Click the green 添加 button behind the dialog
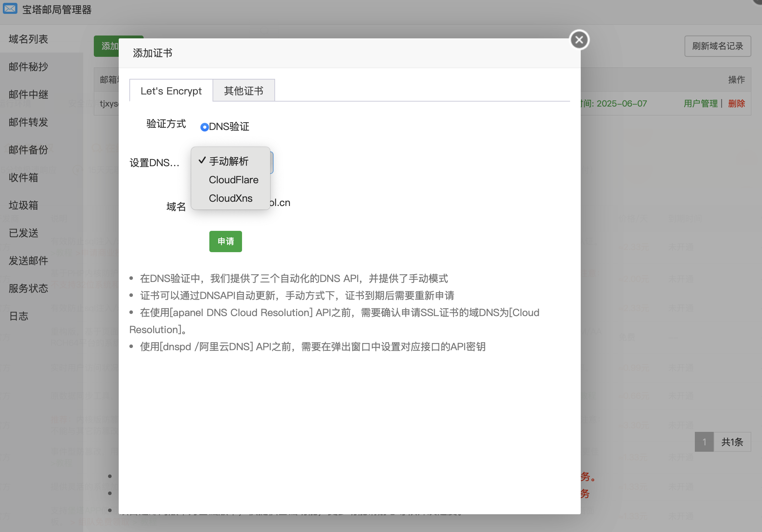This screenshot has height=532, width=762. 107,46
